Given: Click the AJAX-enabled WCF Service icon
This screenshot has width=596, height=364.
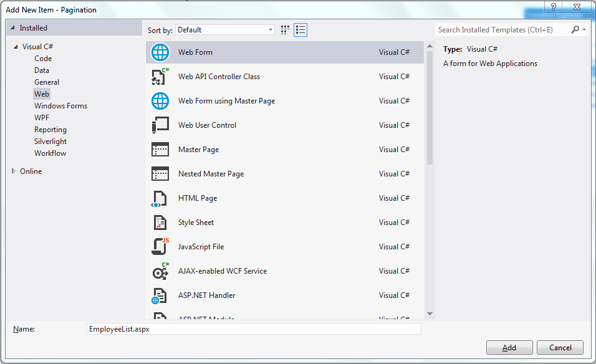Looking at the screenshot, I should pos(160,271).
